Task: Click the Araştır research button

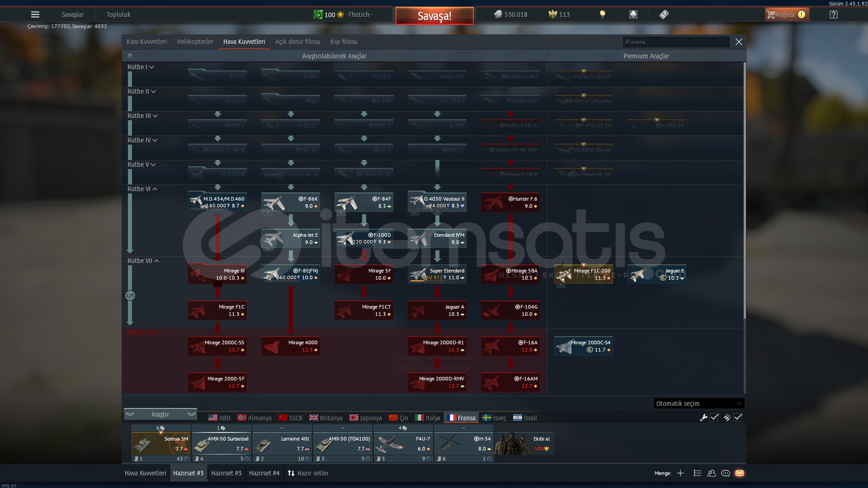Action: pos(160,414)
